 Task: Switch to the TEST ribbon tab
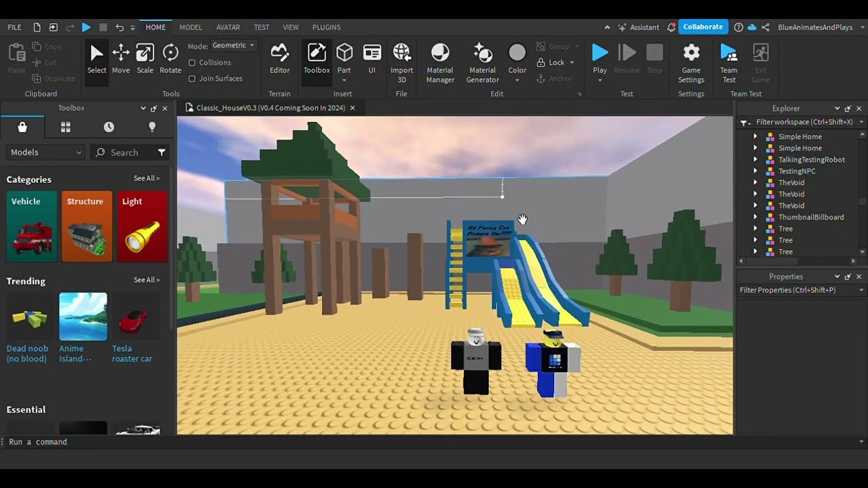coord(262,27)
